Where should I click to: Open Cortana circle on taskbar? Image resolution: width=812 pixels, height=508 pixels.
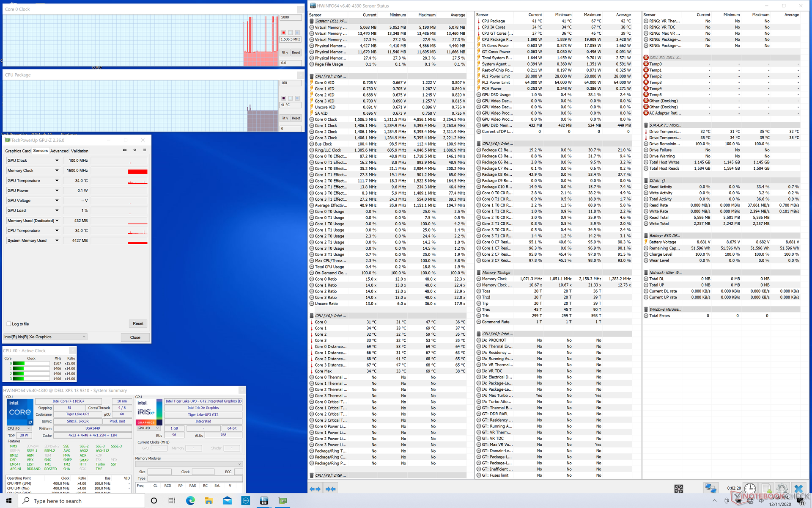154,501
